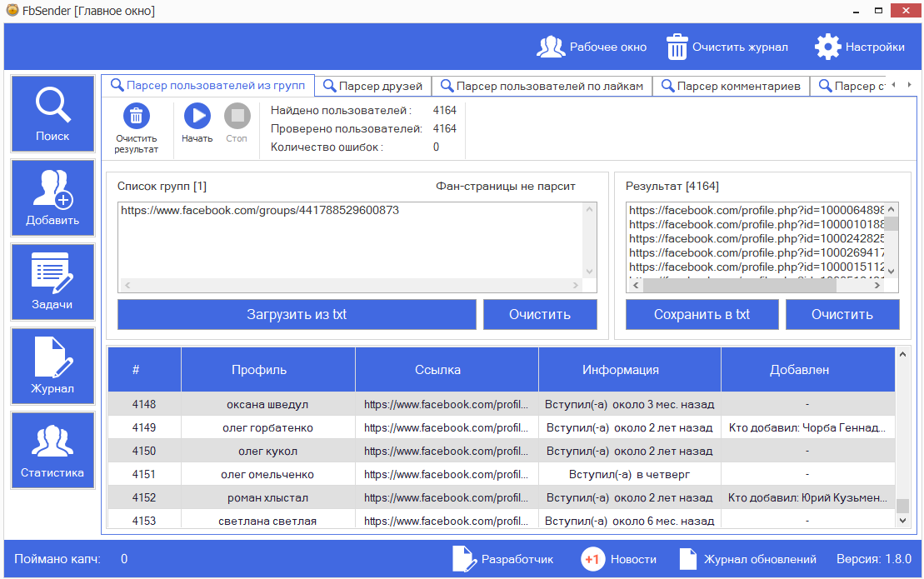The image size is (924, 579).
Task: Click Очистить результат trash icon
Action: (136, 116)
